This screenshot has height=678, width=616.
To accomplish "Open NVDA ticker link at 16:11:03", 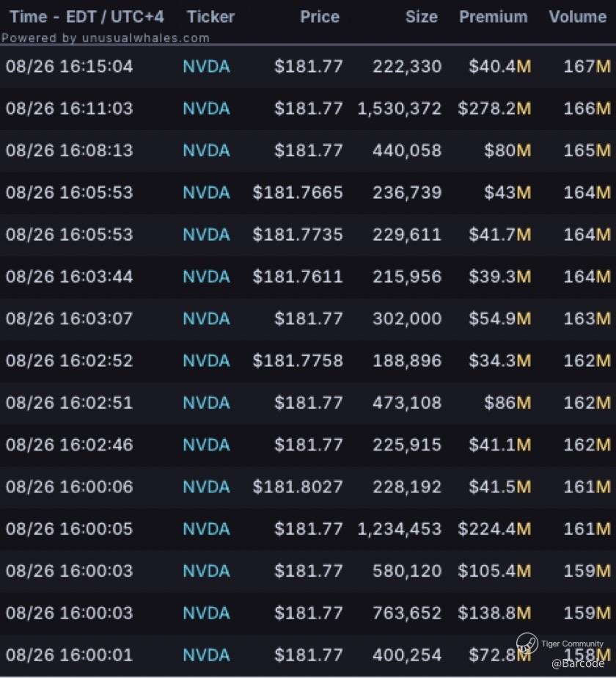I will [x=206, y=109].
